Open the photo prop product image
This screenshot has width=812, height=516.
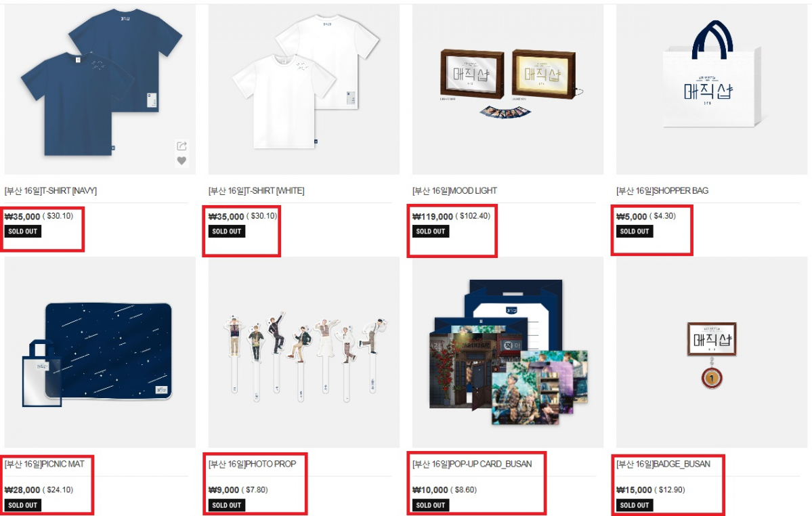(x=304, y=352)
